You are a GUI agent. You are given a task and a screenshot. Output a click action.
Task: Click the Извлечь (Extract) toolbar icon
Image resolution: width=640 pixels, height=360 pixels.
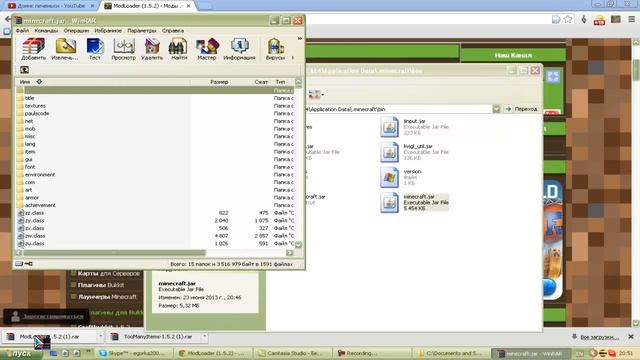pos(65,49)
